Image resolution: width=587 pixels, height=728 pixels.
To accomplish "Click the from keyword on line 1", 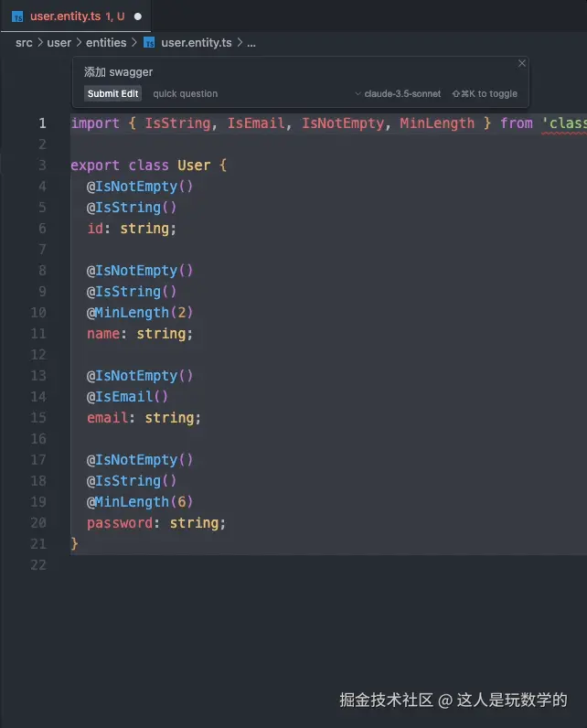I will [516, 123].
